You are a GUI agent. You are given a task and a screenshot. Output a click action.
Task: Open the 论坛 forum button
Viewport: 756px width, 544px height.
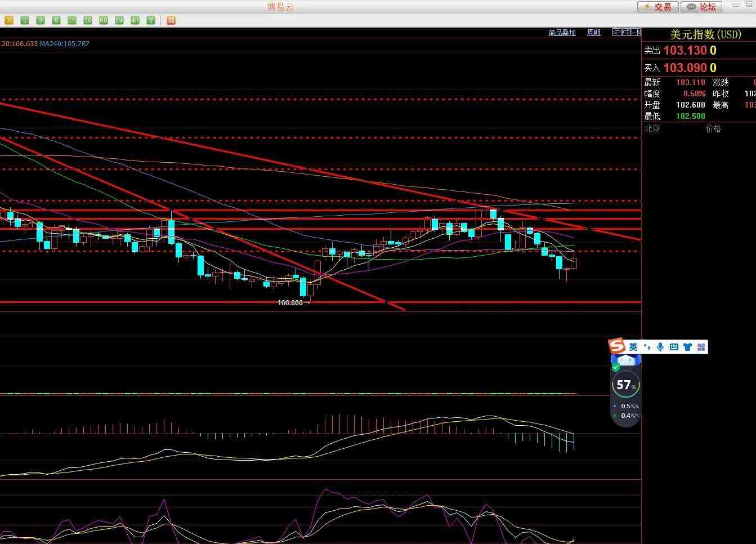tap(701, 7)
